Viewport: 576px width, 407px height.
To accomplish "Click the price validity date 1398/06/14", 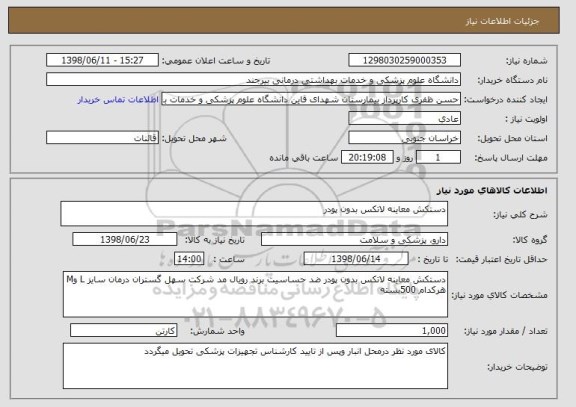I will click(356, 259).
